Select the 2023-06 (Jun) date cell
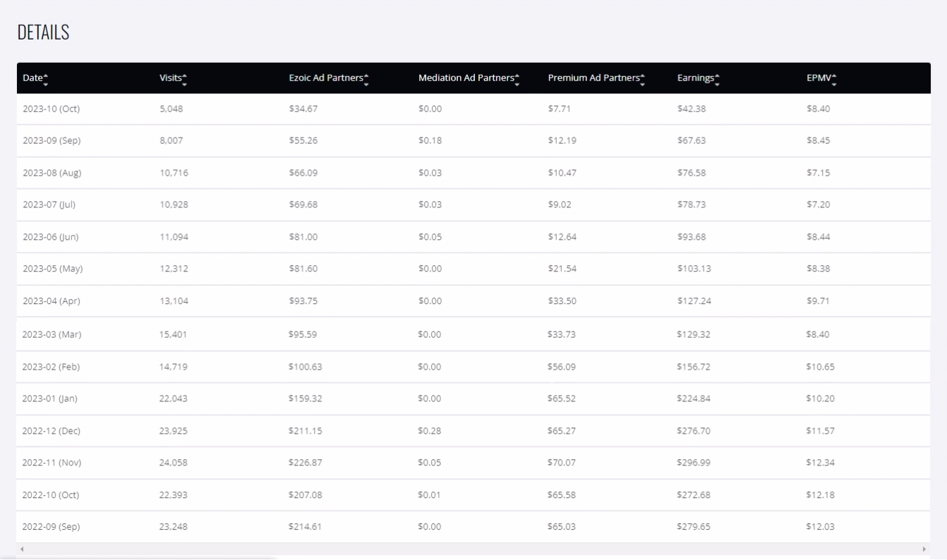This screenshot has width=947, height=560. pyautogui.click(x=51, y=237)
